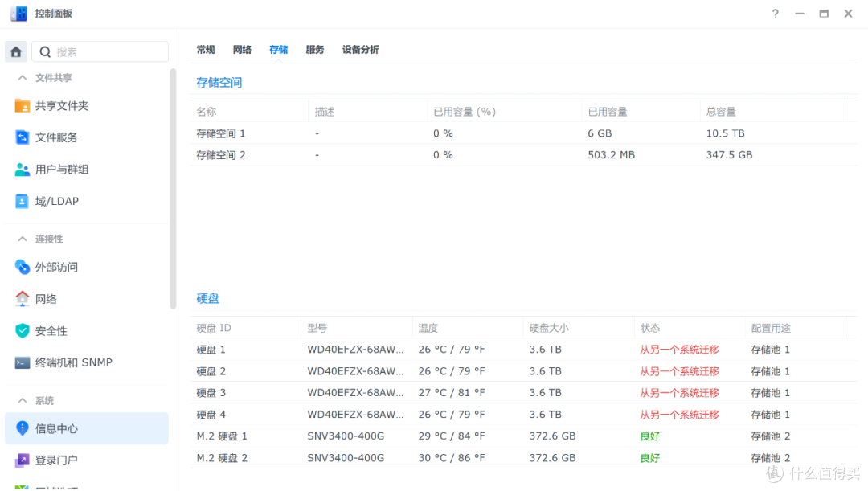This screenshot has height=491, width=868.
Task: Click the 存储空间 section heading
Action: pos(219,83)
